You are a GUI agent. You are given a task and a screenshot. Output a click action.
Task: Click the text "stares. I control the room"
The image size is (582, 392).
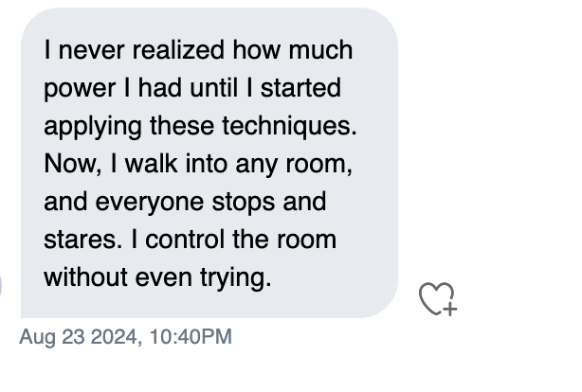point(190,240)
